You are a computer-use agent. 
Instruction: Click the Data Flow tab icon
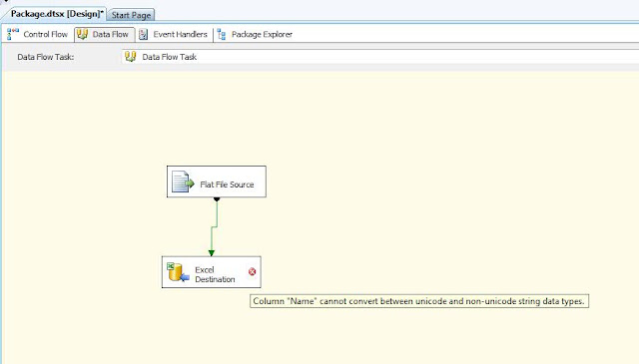tap(82, 34)
